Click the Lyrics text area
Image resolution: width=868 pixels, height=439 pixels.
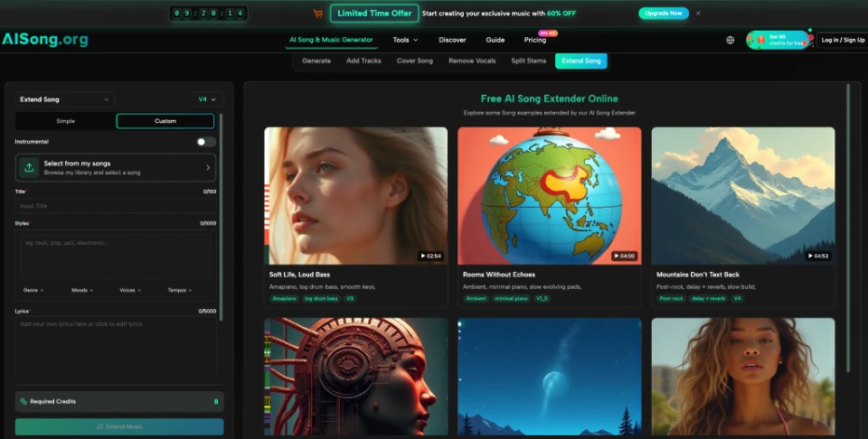pyautogui.click(x=115, y=346)
